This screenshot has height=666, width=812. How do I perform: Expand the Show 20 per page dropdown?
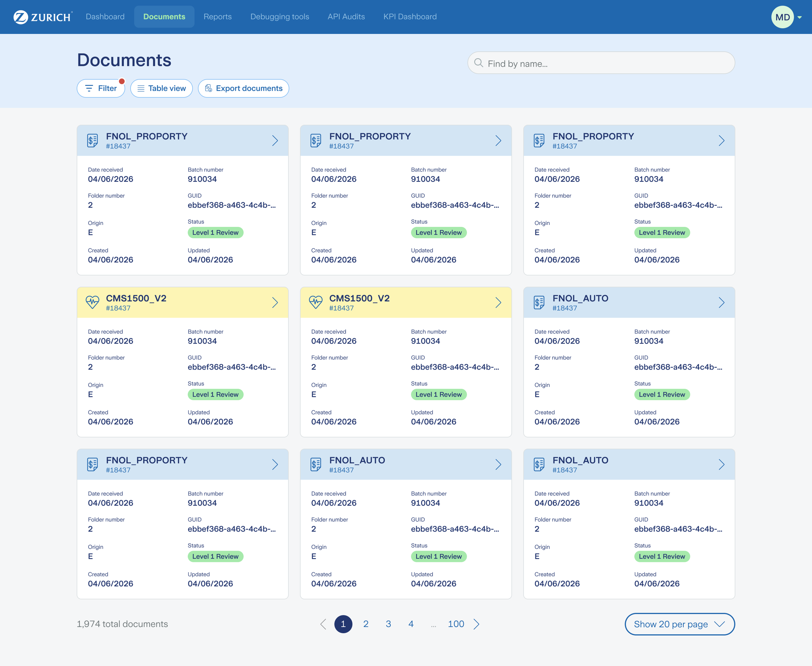tap(679, 624)
